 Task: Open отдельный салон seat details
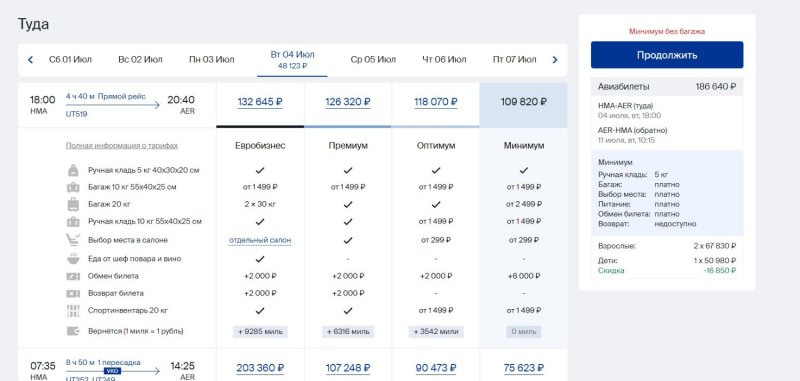260,240
